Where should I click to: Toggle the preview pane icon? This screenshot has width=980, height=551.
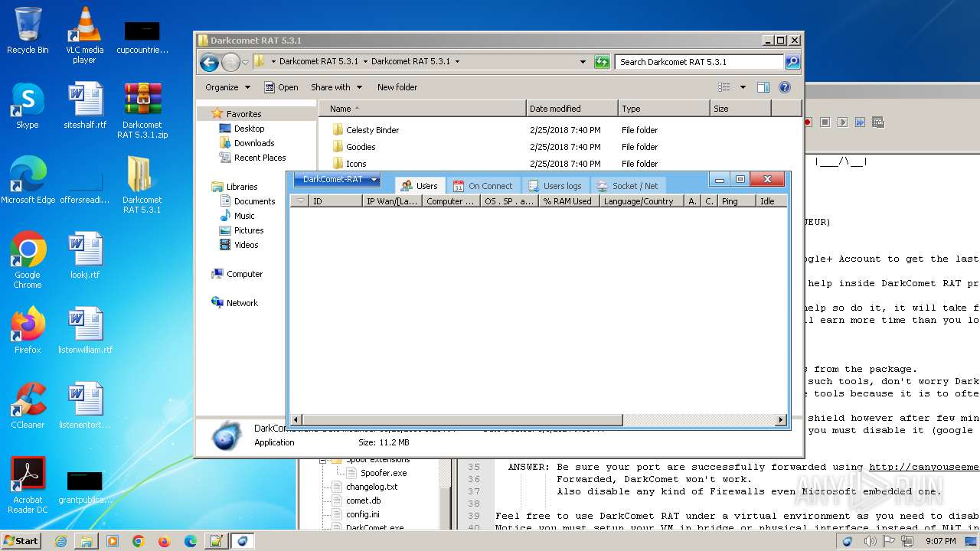point(763,87)
